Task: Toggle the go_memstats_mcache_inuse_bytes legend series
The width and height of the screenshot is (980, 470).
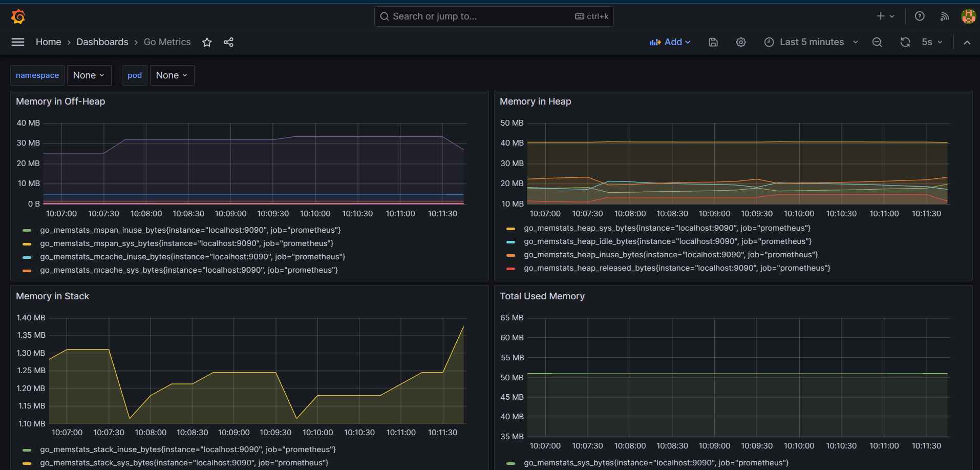Action: [193, 257]
